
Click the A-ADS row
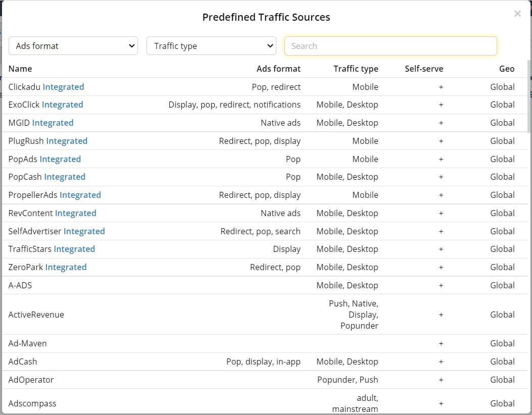[20, 285]
